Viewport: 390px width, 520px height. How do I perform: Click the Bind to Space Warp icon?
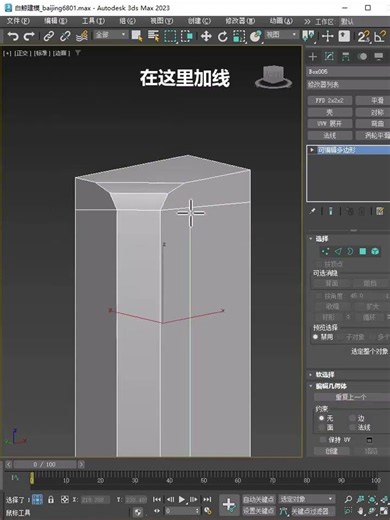[x=82, y=36]
